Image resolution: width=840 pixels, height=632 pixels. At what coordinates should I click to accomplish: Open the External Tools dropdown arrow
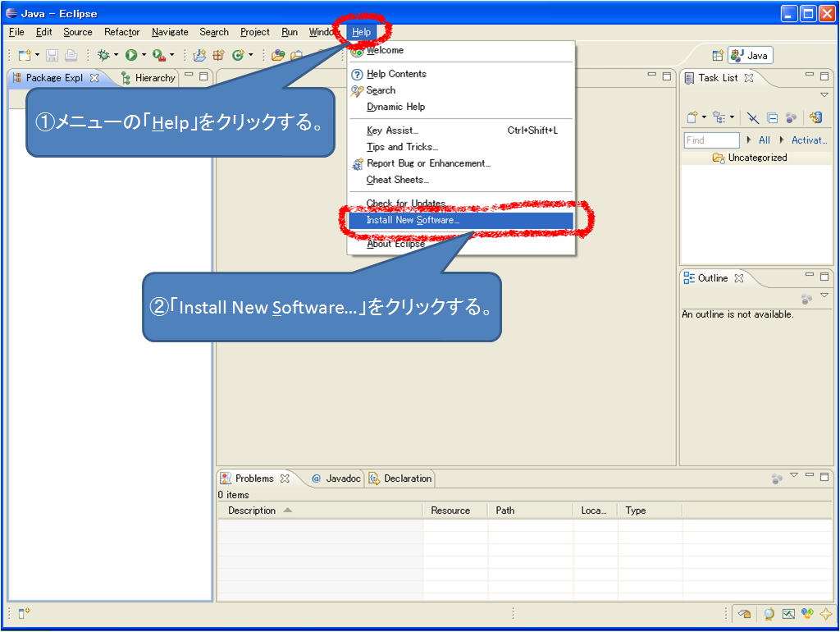[172, 55]
